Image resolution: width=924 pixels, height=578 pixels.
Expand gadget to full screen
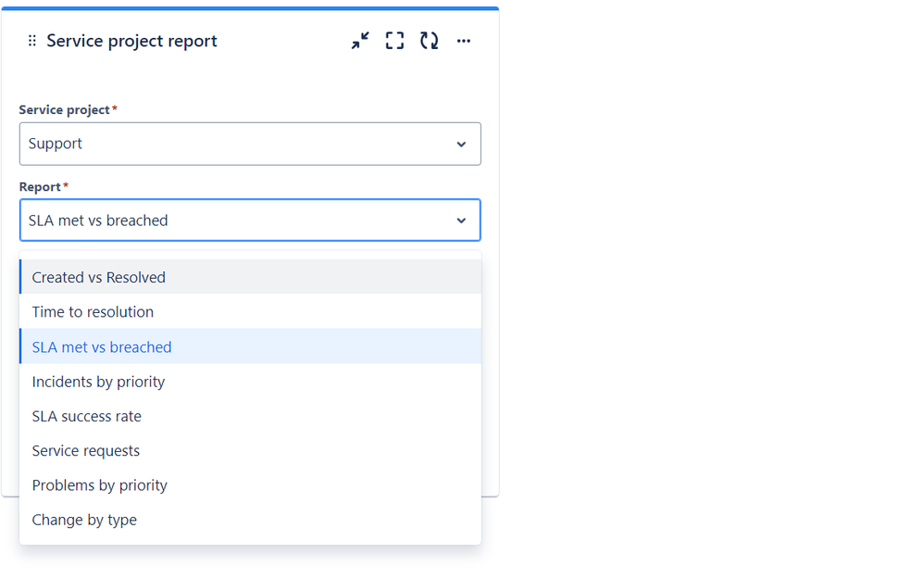pyautogui.click(x=394, y=41)
